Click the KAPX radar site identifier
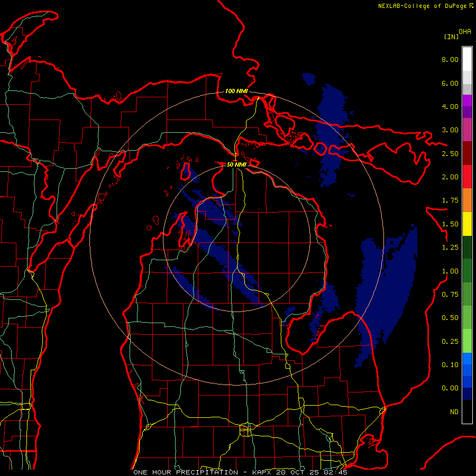 pyautogui.click(x=263, y=472)
